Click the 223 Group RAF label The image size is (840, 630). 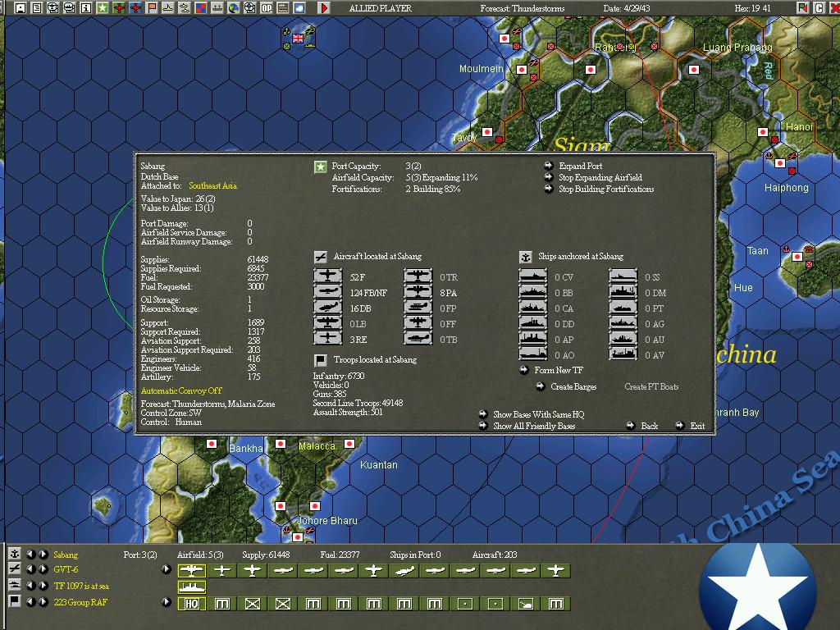click(x=80, y=603)
